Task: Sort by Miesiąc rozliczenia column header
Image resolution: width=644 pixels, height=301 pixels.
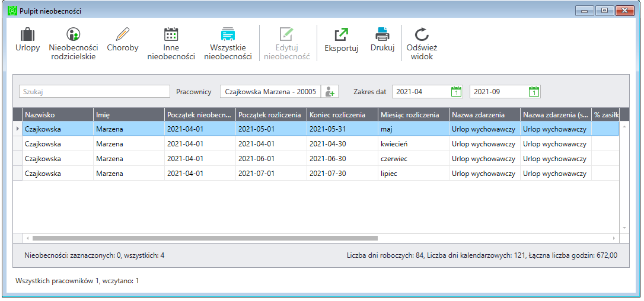Action: pyautogui.click(x=413, y=114)
